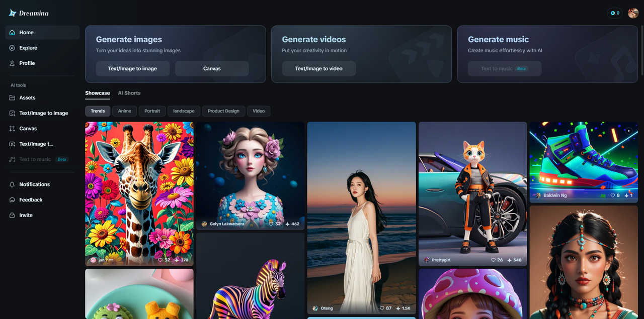Open the rainbow zebra thumbnail
644x319 pixels.
click(x=250, y=276)
